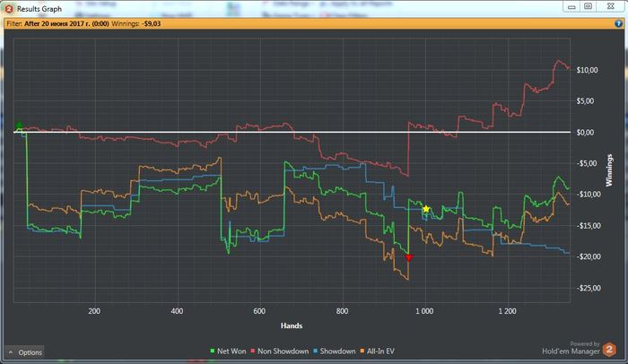Click the red down-triangle low marker
Screen dimensions: 628x364
point(409,257)
